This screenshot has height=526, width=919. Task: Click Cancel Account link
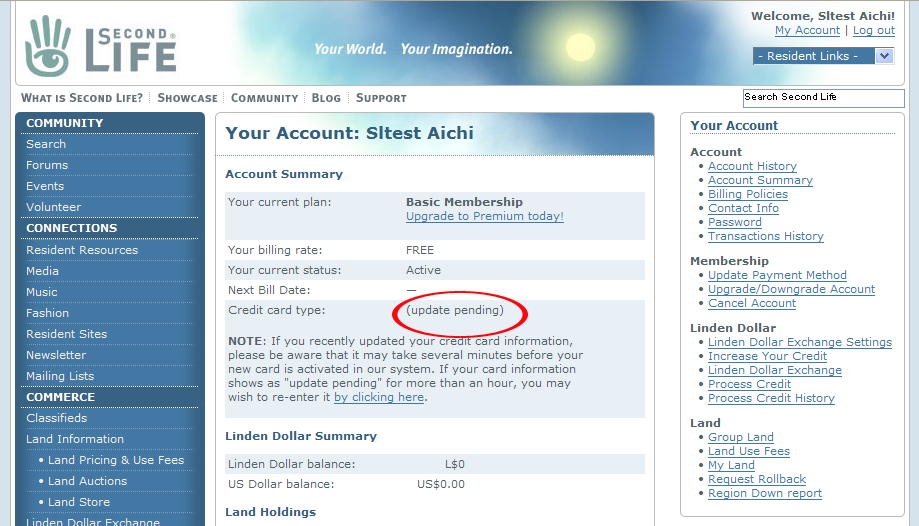tap(752, 303)
